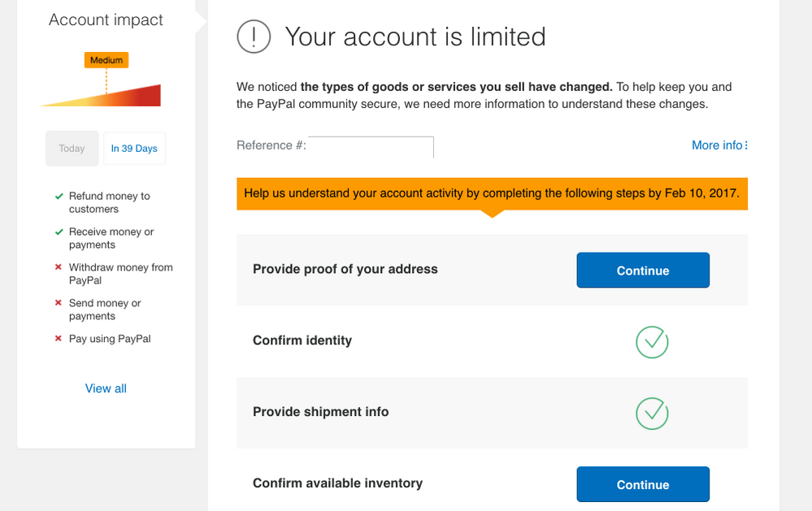Select the In 39 Days tab

(x=134, y=149)
